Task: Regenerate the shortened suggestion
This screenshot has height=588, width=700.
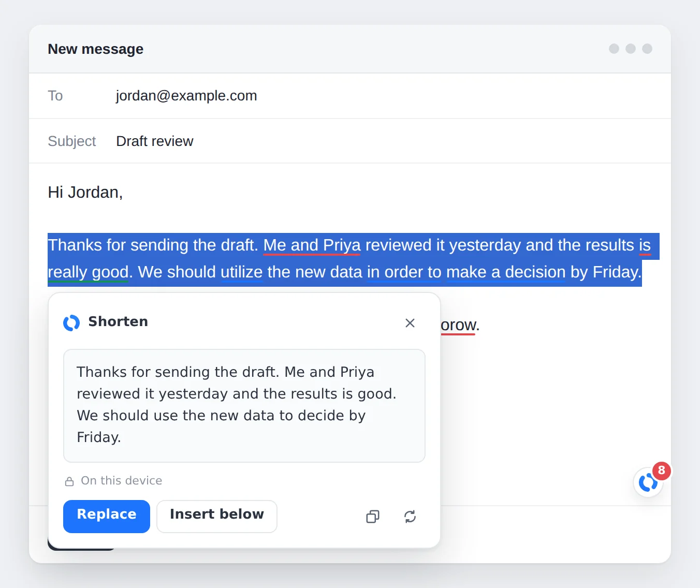Action: 410,517
